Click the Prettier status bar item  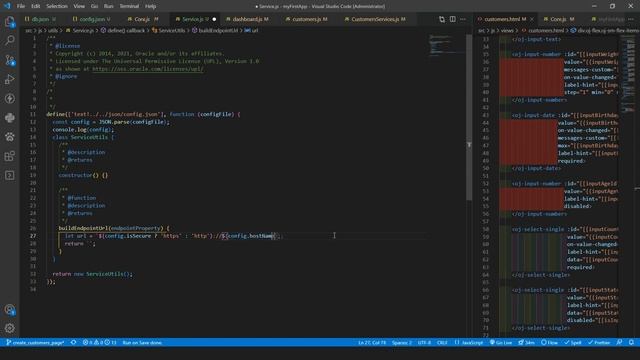(599, 342)
